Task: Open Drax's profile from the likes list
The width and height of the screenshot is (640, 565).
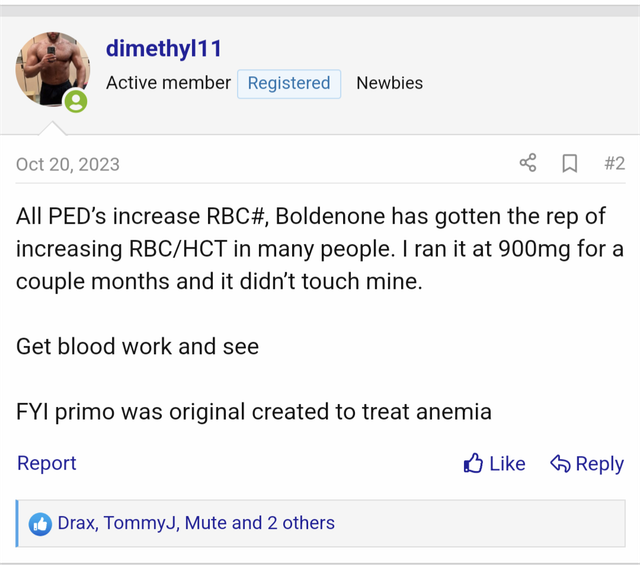Action: (x=76, y=523)
